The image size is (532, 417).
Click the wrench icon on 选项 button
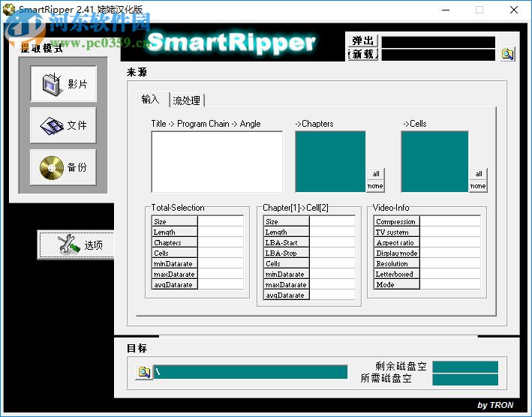coord(68,244)
